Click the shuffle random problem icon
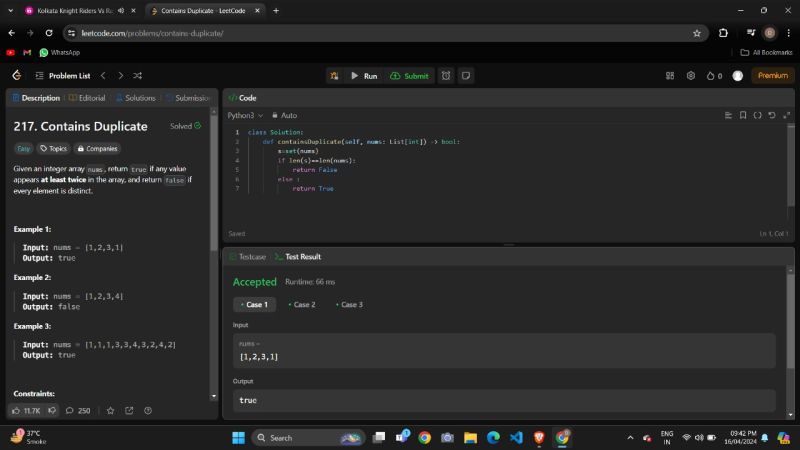This screenshot has width=800, height=450. 137,75
